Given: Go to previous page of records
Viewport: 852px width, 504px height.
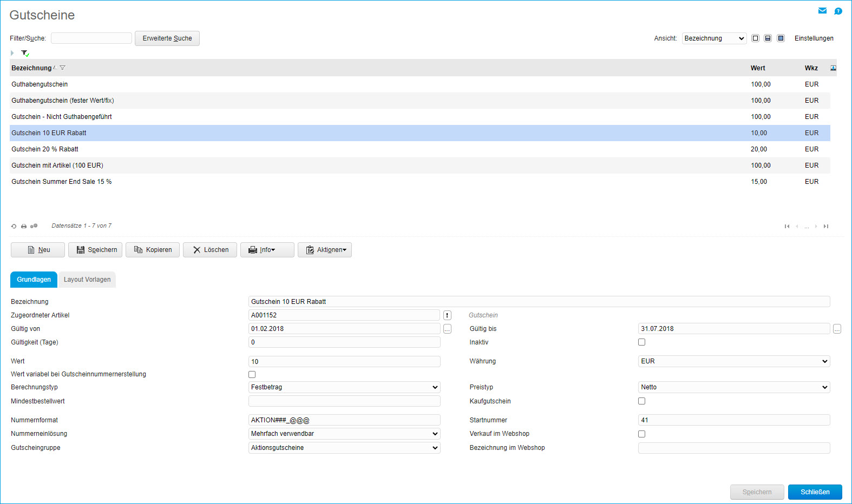Looking at the screenshot, I should click(x=797, y=226).
